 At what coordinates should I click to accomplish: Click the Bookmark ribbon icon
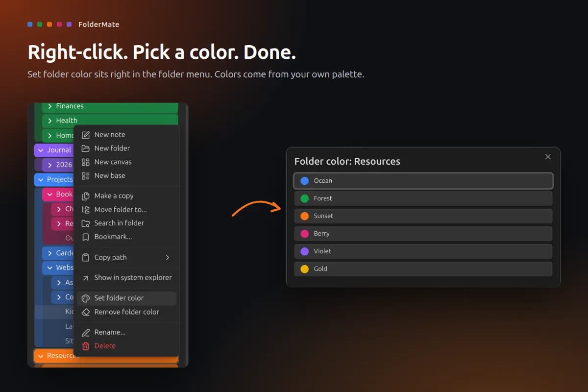86,237
